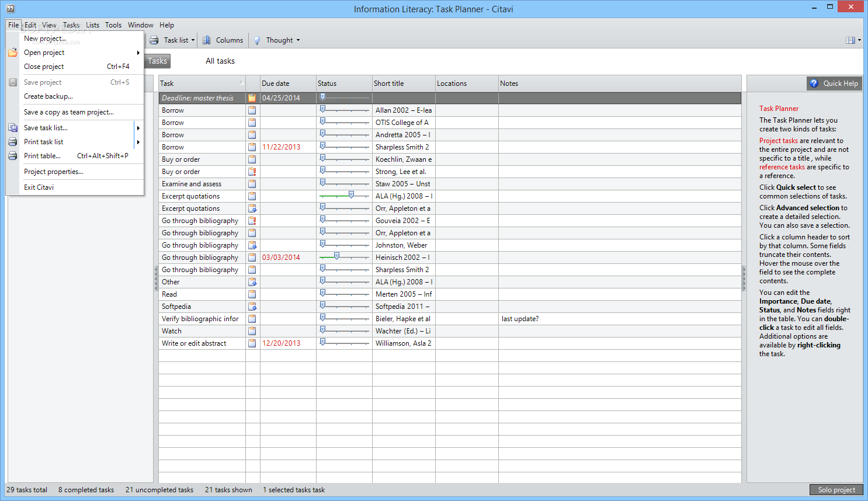
Task: Click the Task column sort arrow
Action: (x=241, y=83)
